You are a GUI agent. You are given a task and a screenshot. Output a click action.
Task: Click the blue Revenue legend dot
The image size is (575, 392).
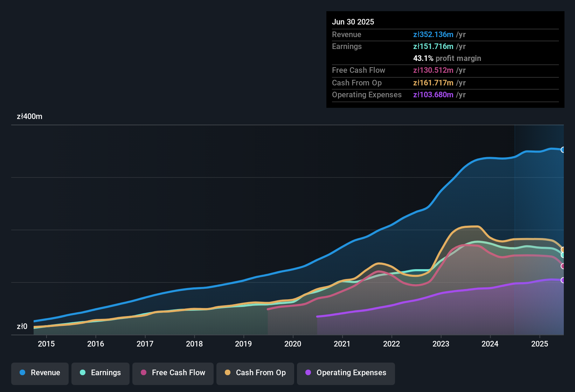[22, 373]
